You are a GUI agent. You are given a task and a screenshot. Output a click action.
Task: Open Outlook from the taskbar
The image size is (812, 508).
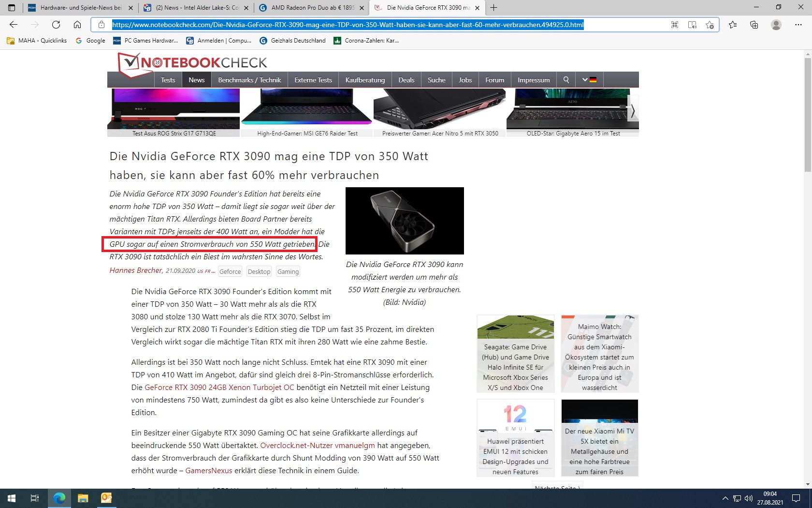click(x=106, y=498)
